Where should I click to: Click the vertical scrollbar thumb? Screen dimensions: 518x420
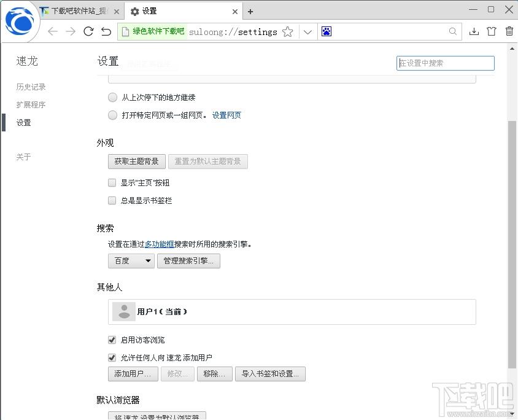coord(512,244)
